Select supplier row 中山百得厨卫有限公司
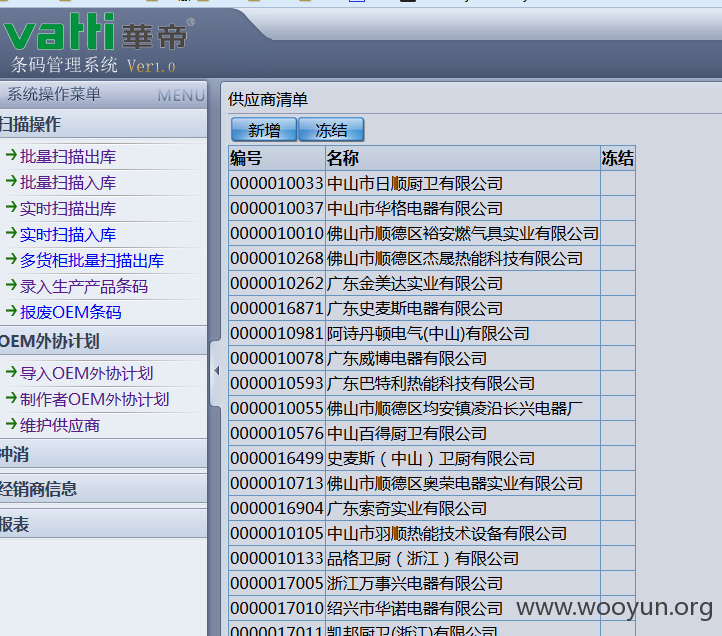Image resolution: width=722 pixels, height=636 pixels. point(432,433)
